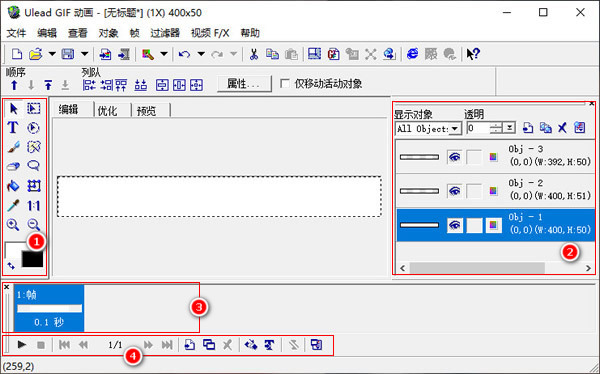Toggle the eye visibility of Obj - 1
The height and width of the screenshot is (374, 600).
(455, 225)
